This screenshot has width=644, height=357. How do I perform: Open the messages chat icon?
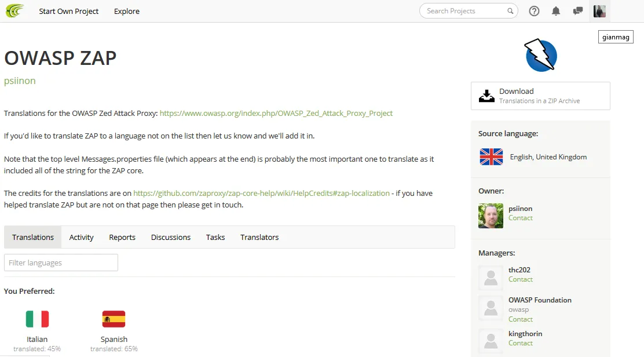tap(578, 11)
